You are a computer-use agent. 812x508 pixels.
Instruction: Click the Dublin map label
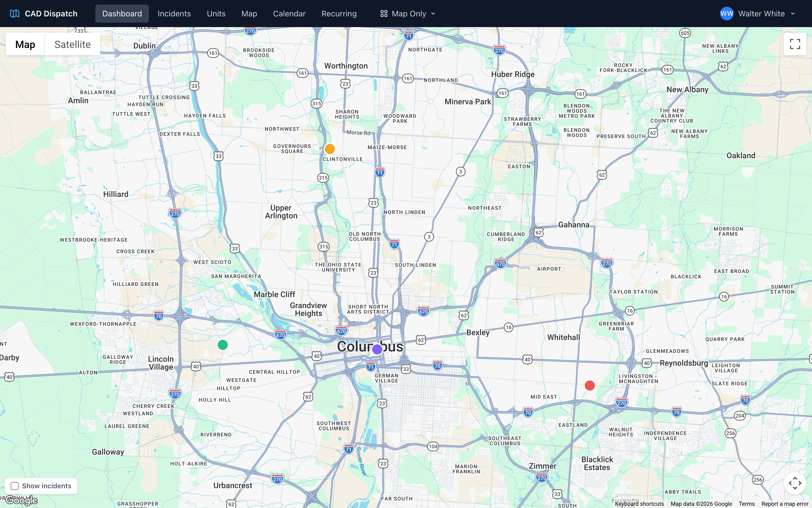point(144,46)
